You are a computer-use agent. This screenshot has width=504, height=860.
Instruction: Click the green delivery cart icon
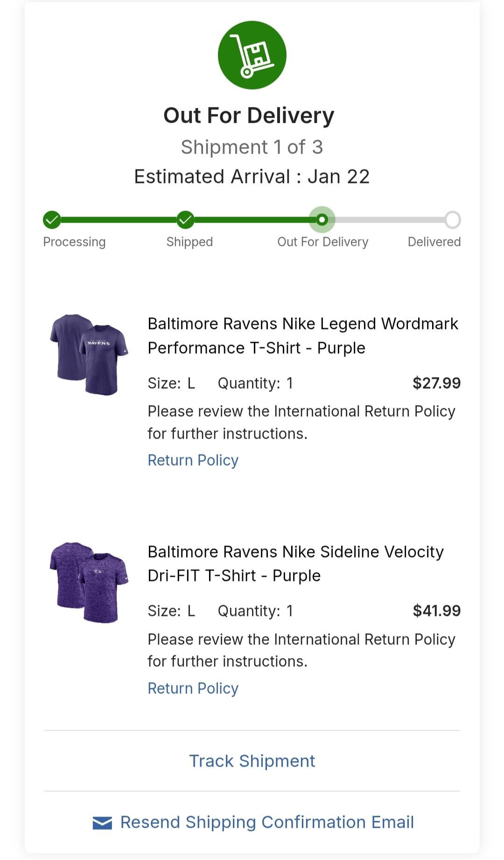(x=252, y=55)
